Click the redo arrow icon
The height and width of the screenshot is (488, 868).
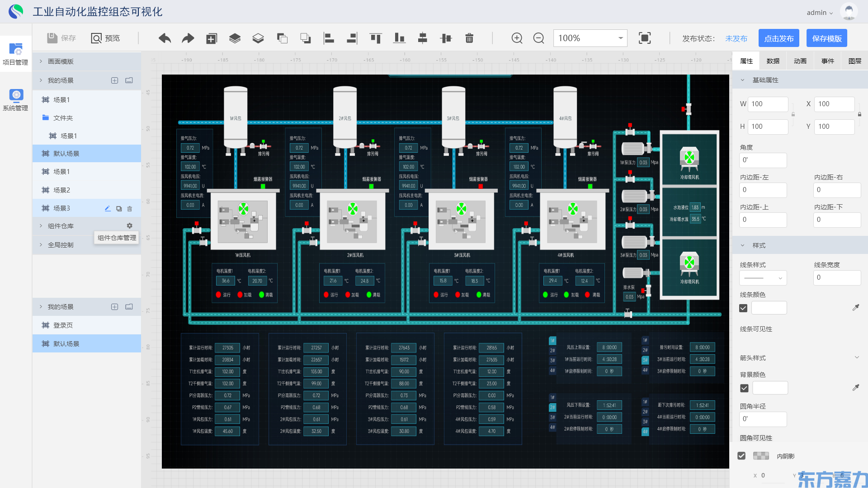pos(188,38)
